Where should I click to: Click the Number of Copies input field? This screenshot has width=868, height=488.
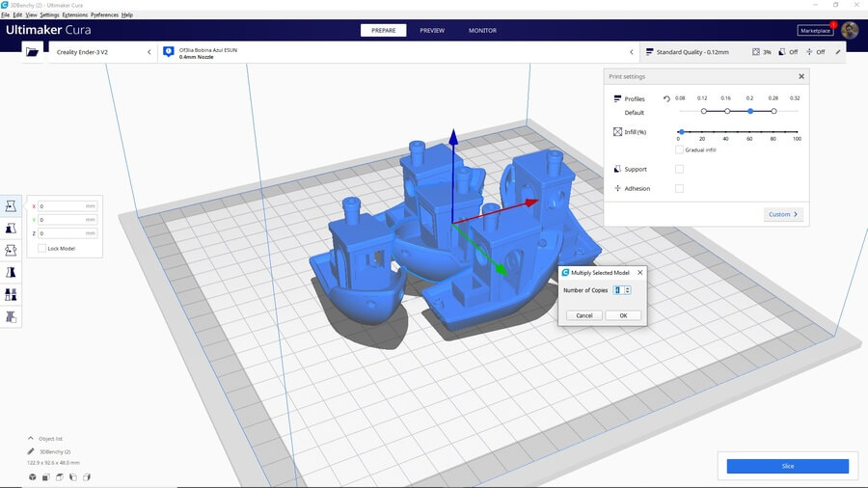coord(618,290)
